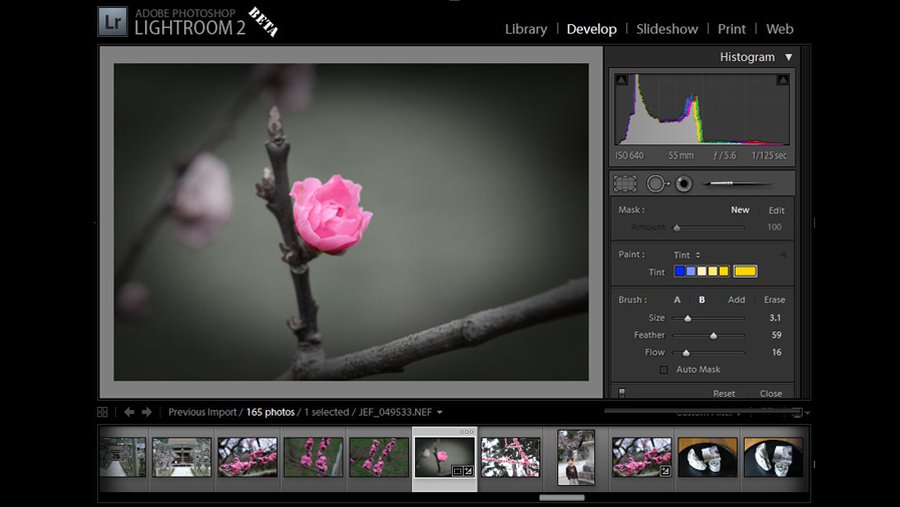Select the light blue tint swatch
The width and height of the screenshot is (900, 507).
pyautogui.click(x=691, y=271)
